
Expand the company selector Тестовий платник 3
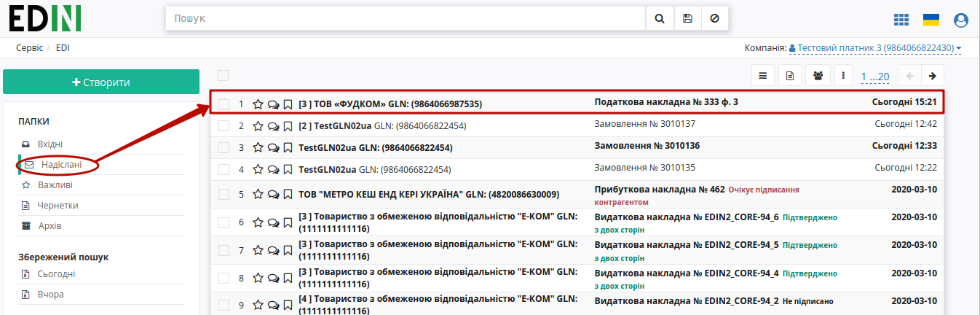(x=875, y=48)
